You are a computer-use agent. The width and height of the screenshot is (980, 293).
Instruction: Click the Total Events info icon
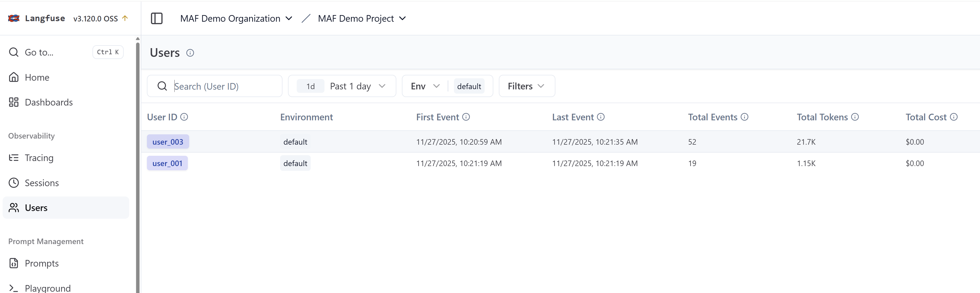[x=745, y=117]
